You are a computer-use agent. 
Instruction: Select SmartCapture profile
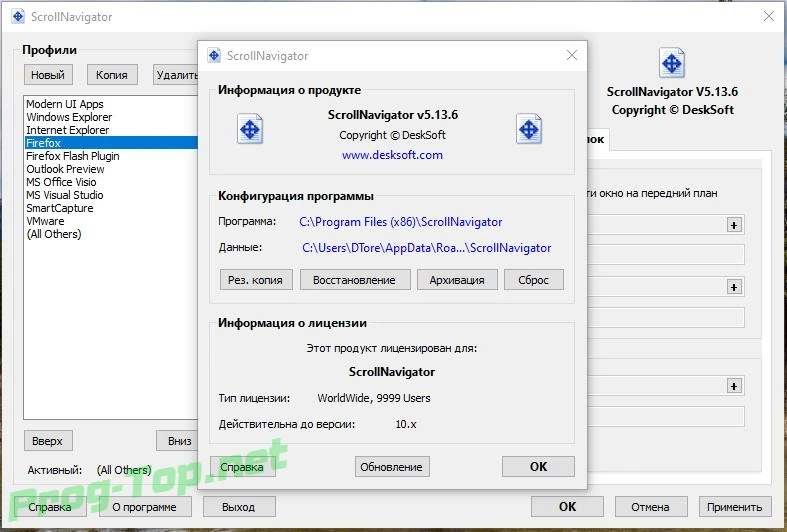click(x=111, y=208)
